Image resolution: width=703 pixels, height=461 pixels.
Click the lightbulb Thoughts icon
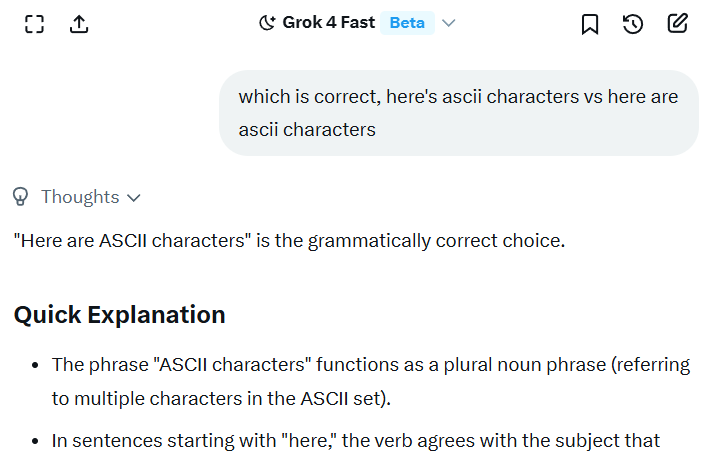click(21, 196)
